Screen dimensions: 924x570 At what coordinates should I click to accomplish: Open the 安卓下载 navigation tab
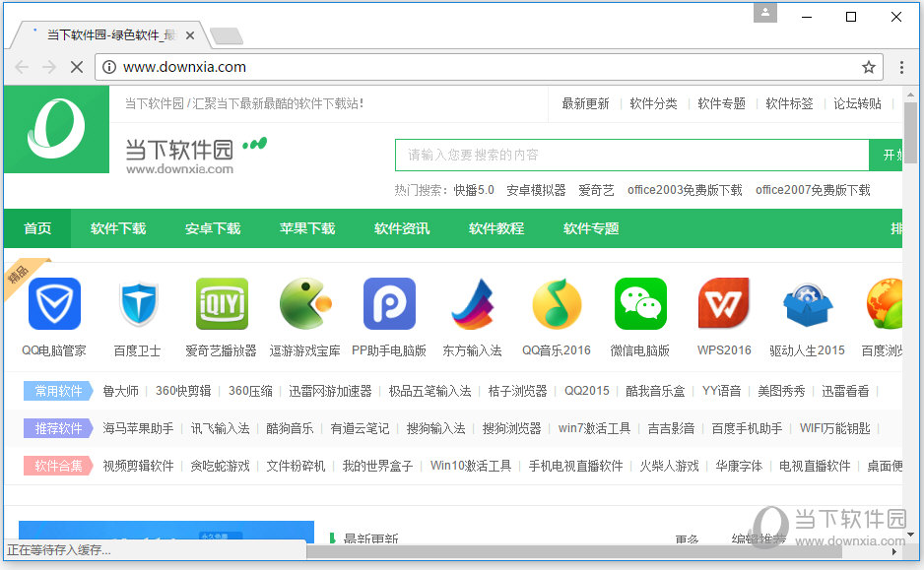[x=213, y=228]
